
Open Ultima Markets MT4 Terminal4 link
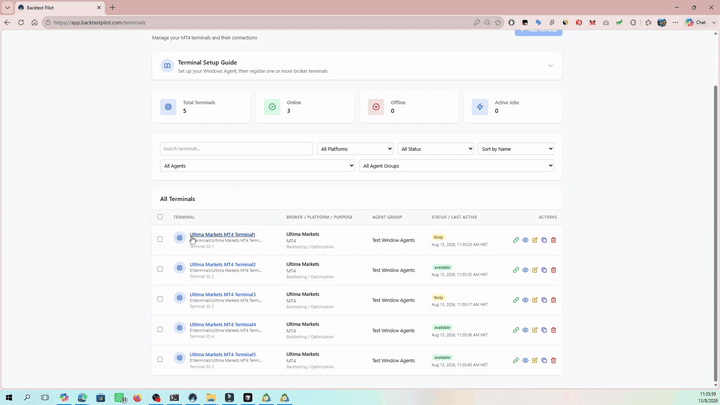(222, 324)
